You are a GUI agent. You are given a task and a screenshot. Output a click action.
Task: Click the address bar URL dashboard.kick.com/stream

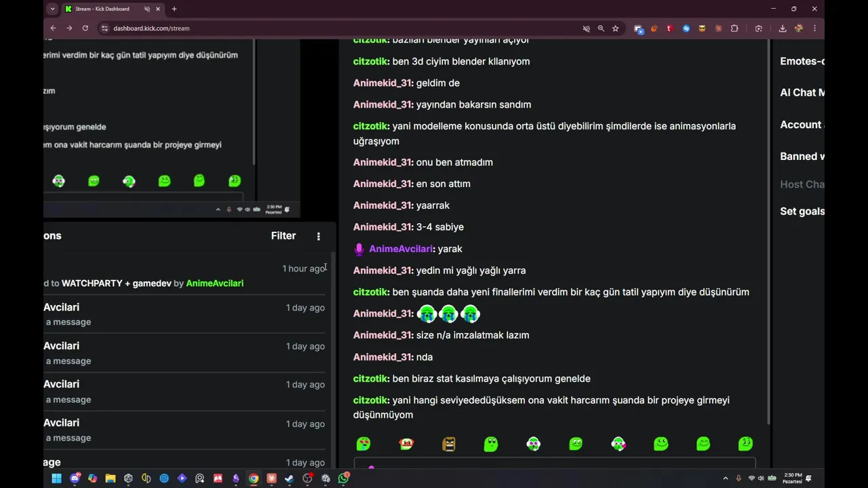click(x=151, y=28)
